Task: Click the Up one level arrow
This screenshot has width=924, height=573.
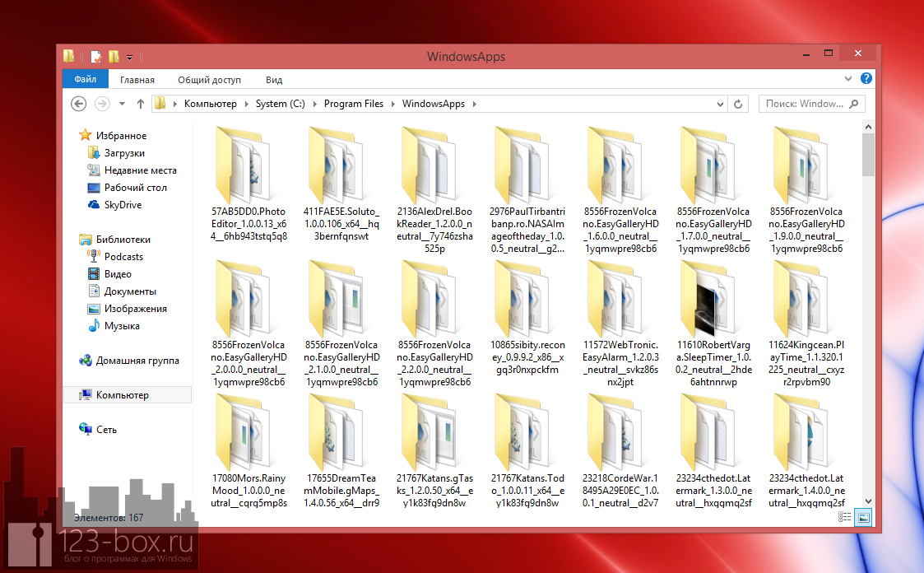Action: [x=141, y=104]
